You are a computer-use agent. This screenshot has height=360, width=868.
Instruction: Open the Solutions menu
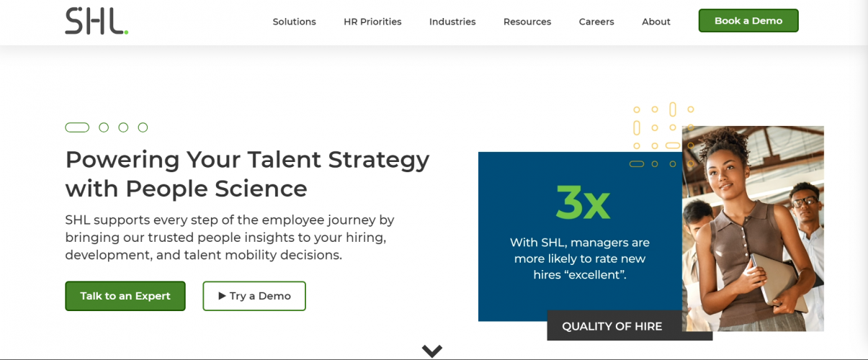coord(294,22)
